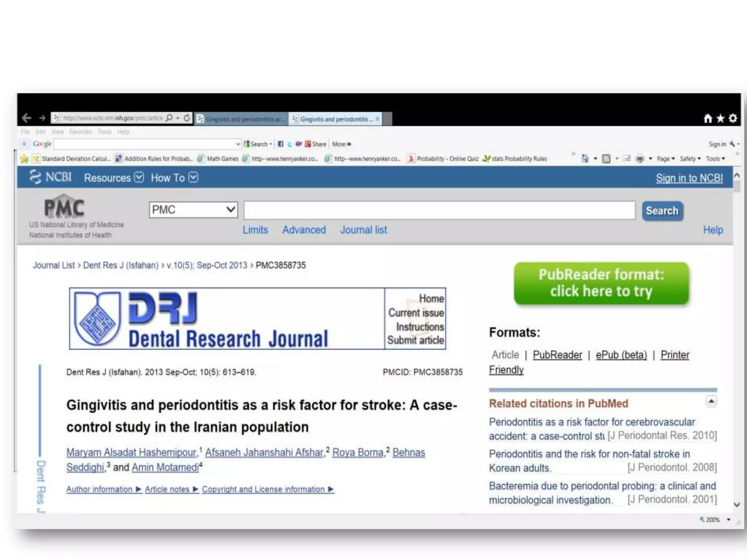Image resolution: width=747 pixels, height=560 pixels.
Task: Switch to first Gingivitis and periodontitis tab
Action: click(241, 119)
